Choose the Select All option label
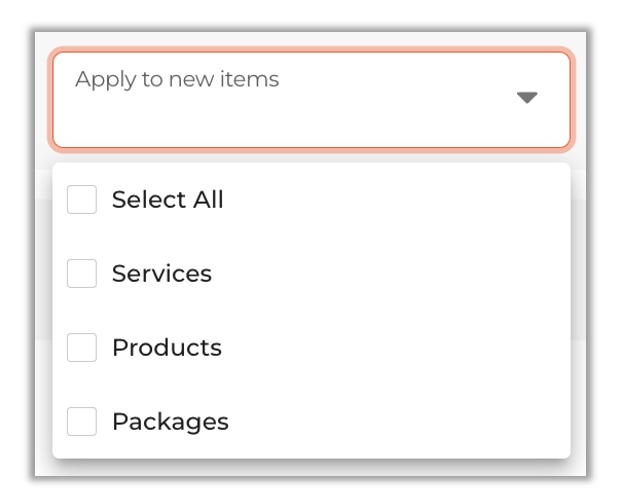Image resolution: width=628 pixels, height=502 pixels. tap(167, 199)
